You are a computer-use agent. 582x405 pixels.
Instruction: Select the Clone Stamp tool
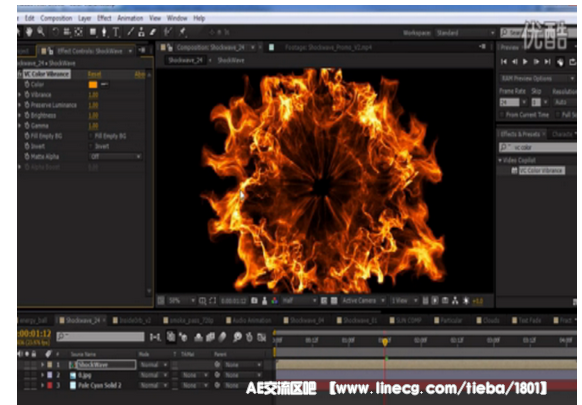click(141, 32)
